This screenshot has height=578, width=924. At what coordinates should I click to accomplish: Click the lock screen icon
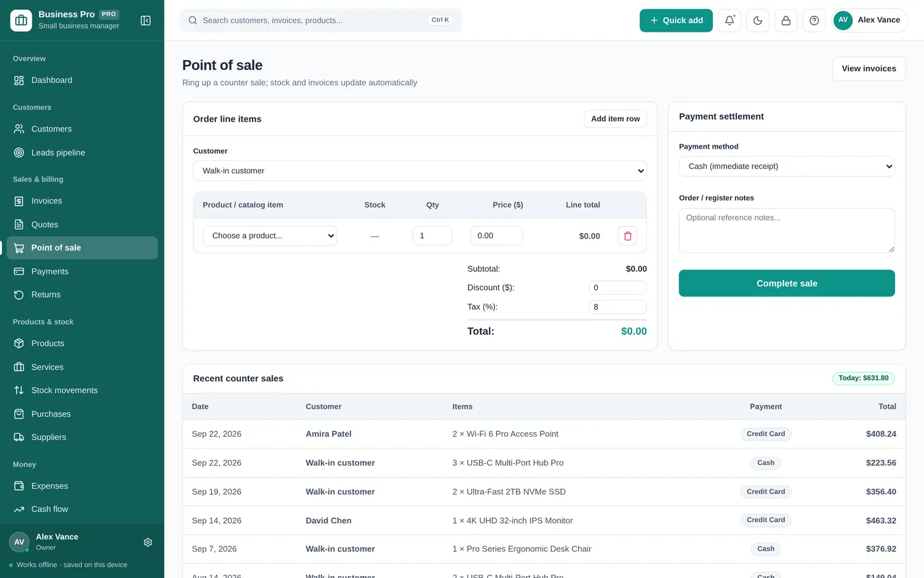[786, 20]
